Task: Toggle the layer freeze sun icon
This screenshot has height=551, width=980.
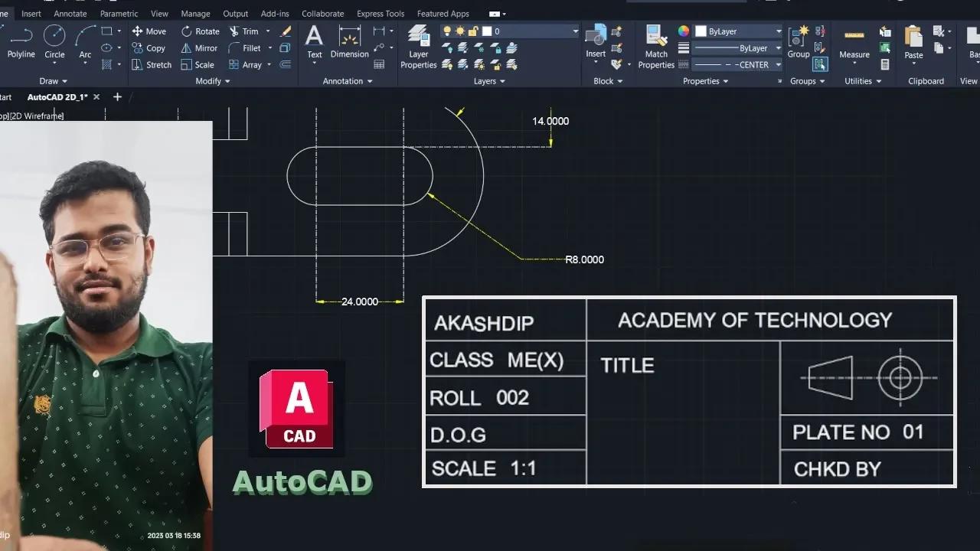Action: [459, 31]
